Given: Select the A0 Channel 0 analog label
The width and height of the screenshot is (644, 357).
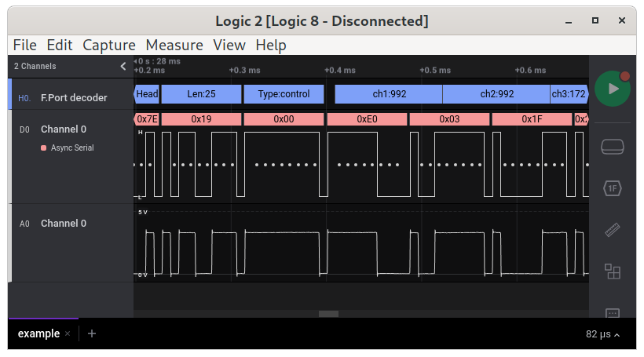Looking at the screenshot, I should click(x=64, y=224).
